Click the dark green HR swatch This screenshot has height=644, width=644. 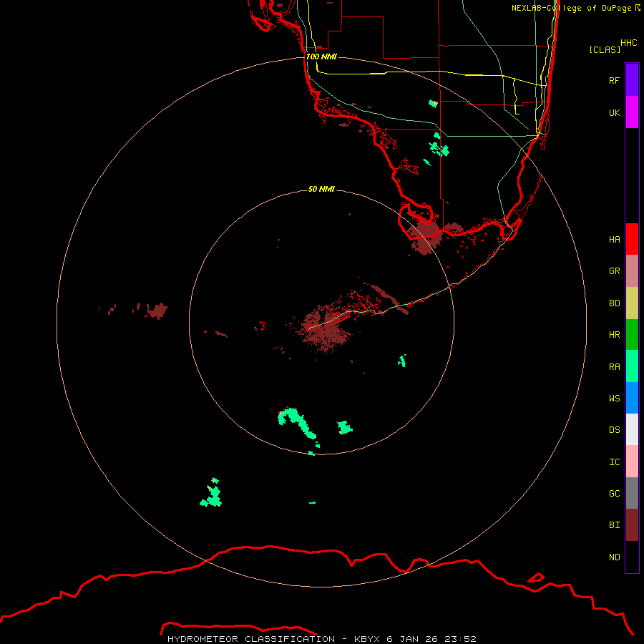pyautogui.click(x=632, y=335)
